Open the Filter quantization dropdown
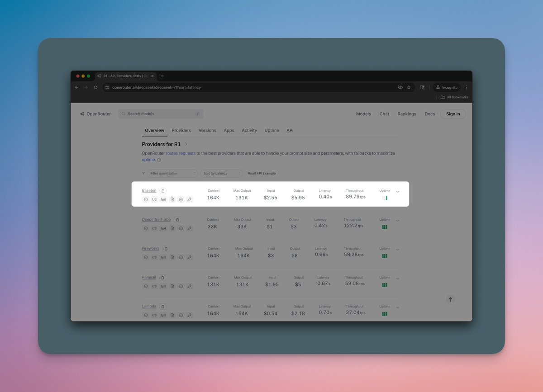This screenshot has height=392, width=543. point(173,173)
